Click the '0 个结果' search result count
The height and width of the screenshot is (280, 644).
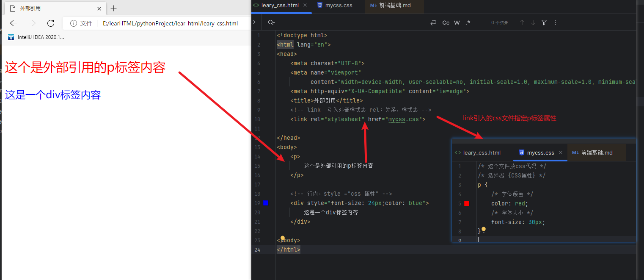tap(500, 22)
